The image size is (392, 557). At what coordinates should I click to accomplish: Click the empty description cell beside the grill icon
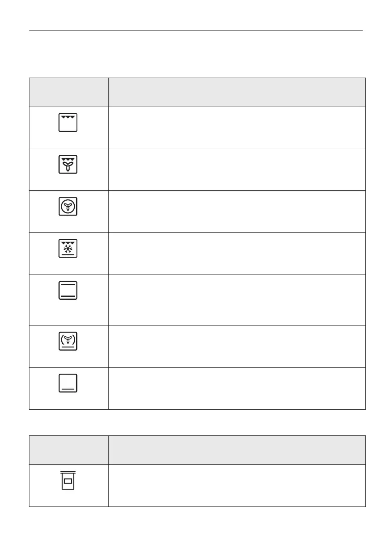237,128
